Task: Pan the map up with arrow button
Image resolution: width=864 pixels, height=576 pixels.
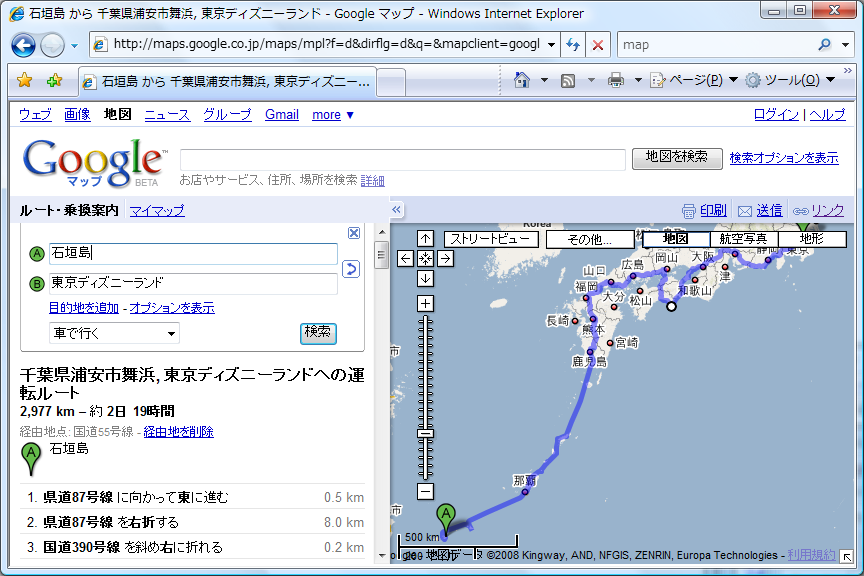Action: click(425, 238)
